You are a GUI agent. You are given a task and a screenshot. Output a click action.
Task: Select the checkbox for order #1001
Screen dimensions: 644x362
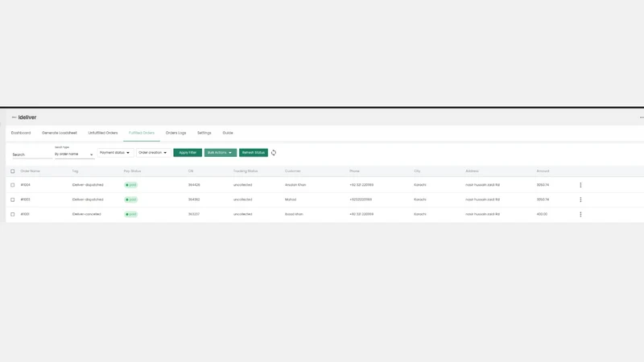[x=13, y=214]
